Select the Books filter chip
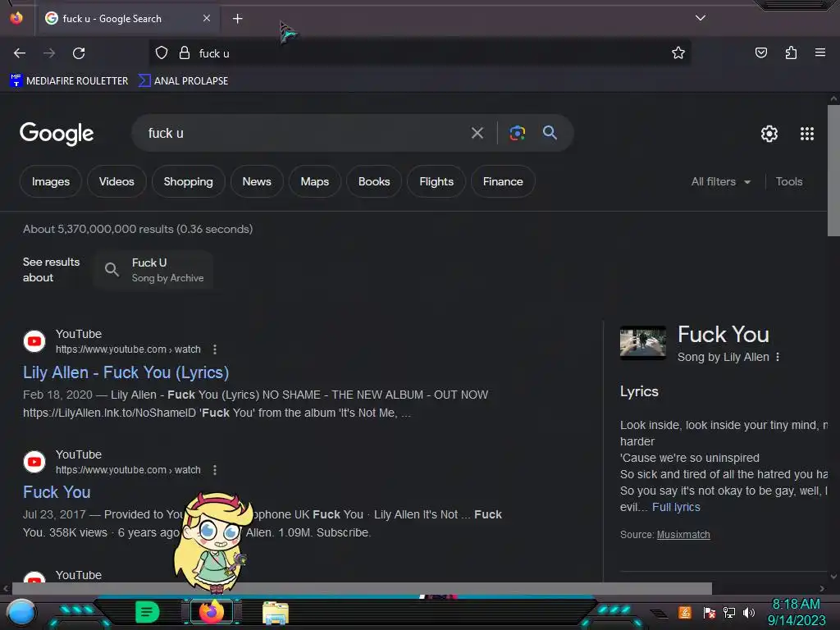 374,181
